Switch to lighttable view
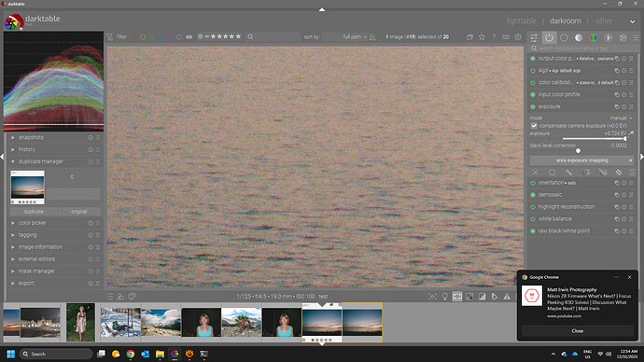The image size is (644, 362). click(521, 21)
